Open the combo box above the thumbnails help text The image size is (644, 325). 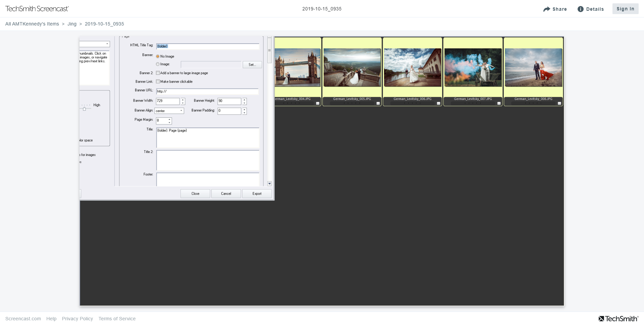click(x=95, y=44)
